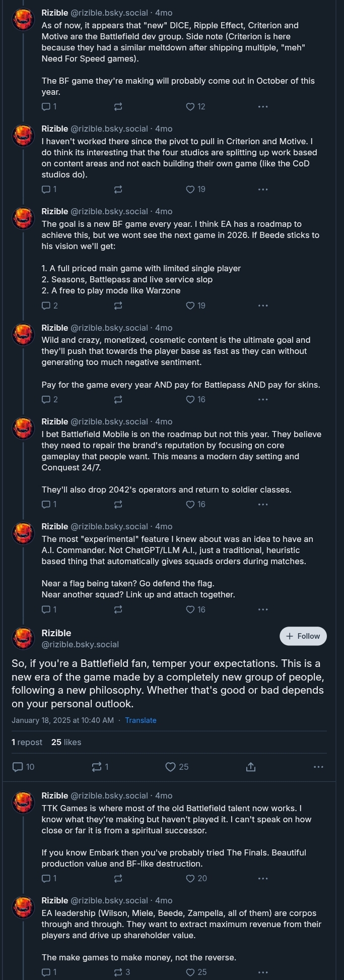Click the January 18, 2025 timestamp
Screen dimensions: 344x980
pyautogui.click(x=62, y=720)
